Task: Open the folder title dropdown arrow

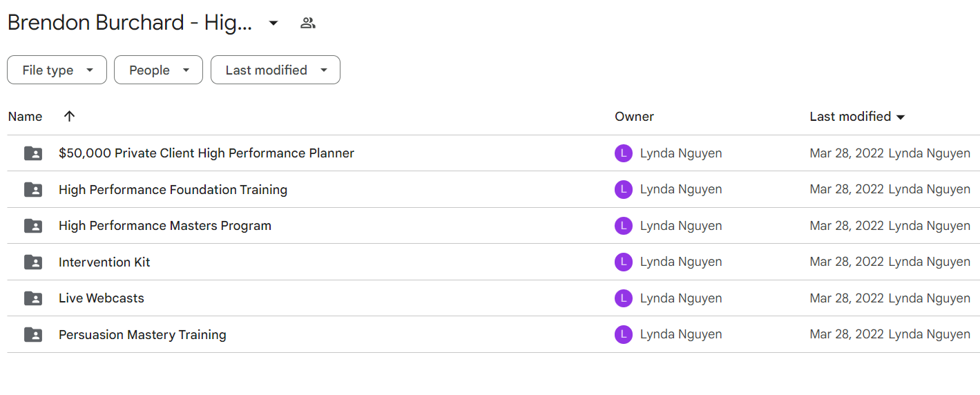Action: [273, 23]
